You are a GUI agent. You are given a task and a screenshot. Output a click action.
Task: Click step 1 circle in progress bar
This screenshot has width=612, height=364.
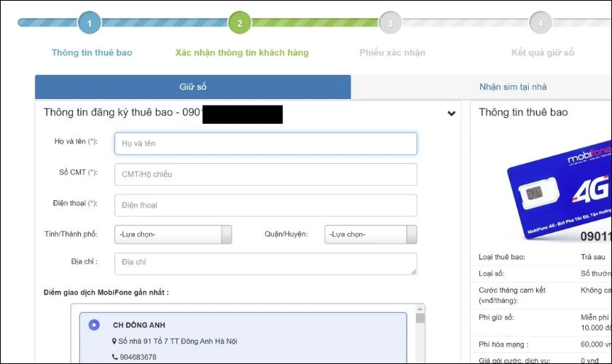coord(90,23)
